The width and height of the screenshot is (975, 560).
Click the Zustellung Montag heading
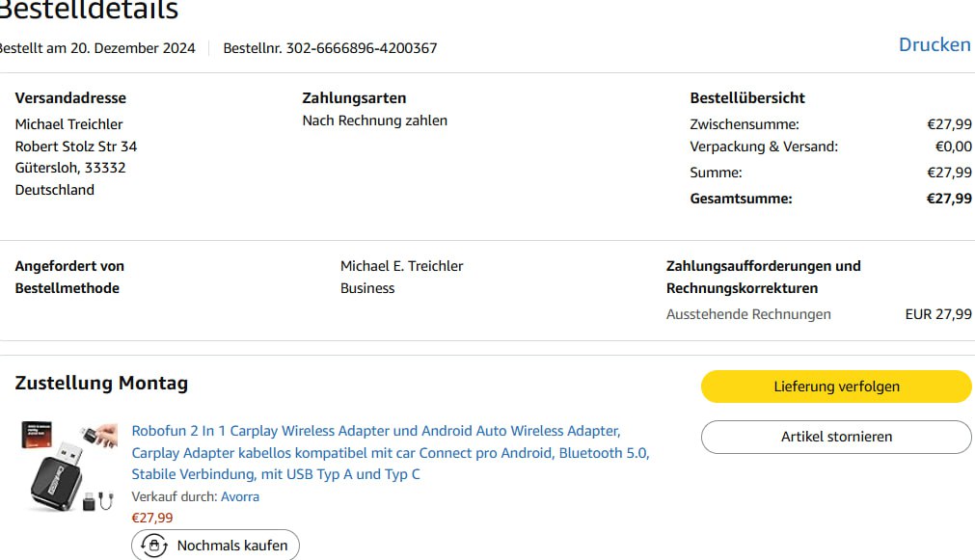[x=101, y=383]
